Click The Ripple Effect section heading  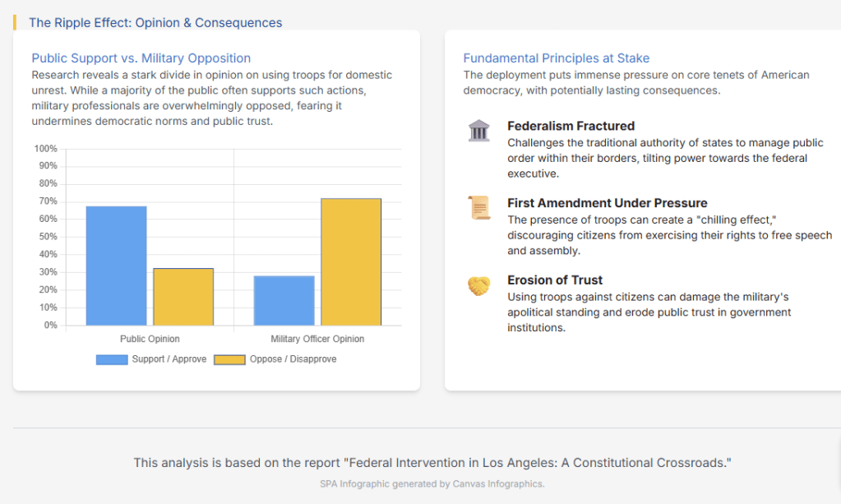(x=155, y=23)
